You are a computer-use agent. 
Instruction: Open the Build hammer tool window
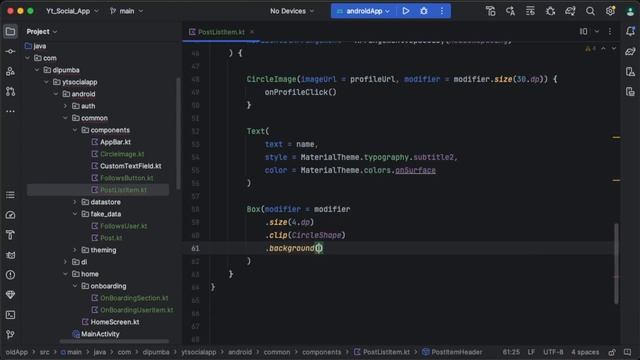10,235
